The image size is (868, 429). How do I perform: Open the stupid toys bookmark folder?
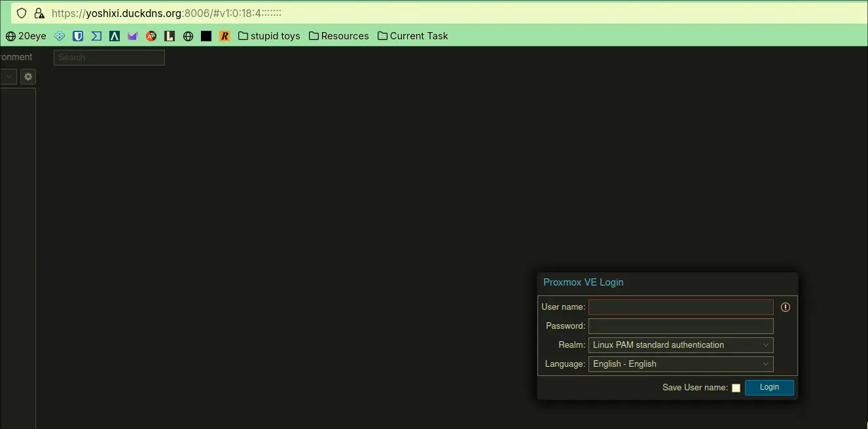(x=269, y=36)
